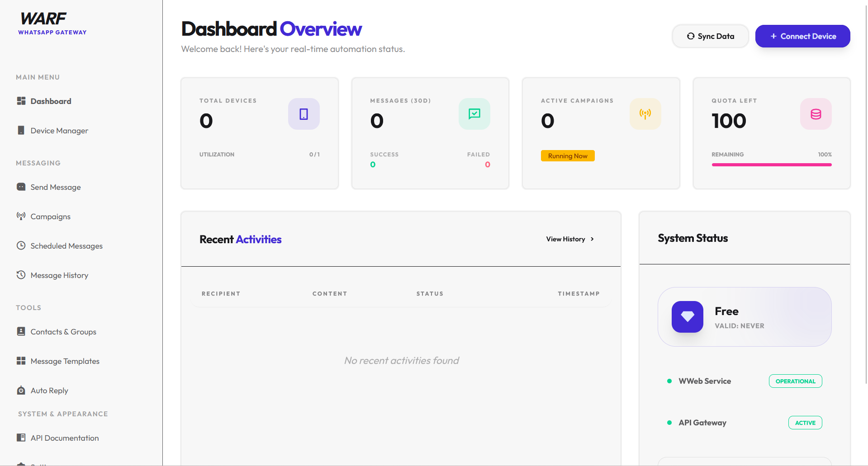Click the phone icon on Total Devices card

pos(304,114)
